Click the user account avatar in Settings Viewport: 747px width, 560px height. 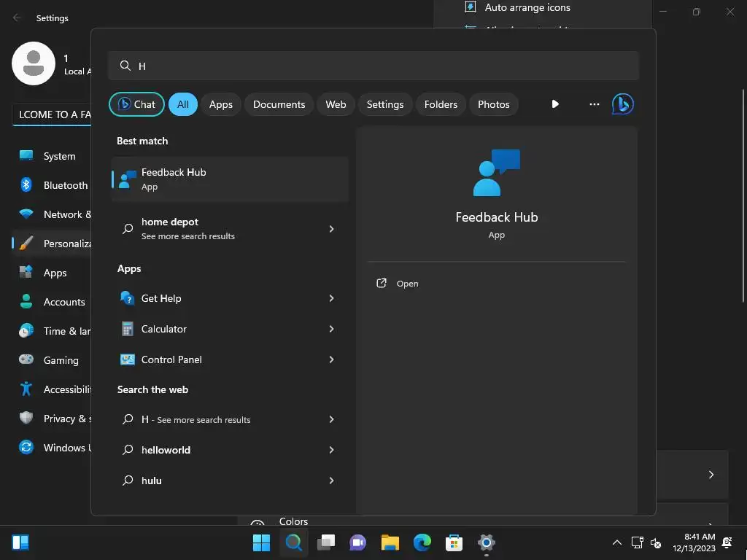click(x=34, y=63)
